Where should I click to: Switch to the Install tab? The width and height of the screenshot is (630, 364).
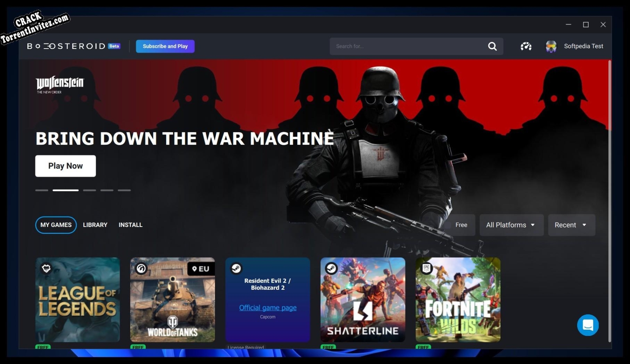point(131,225)
